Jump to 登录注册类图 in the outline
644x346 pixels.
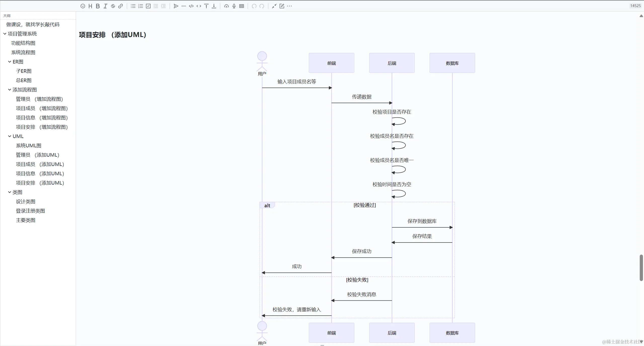click(30, 211)
